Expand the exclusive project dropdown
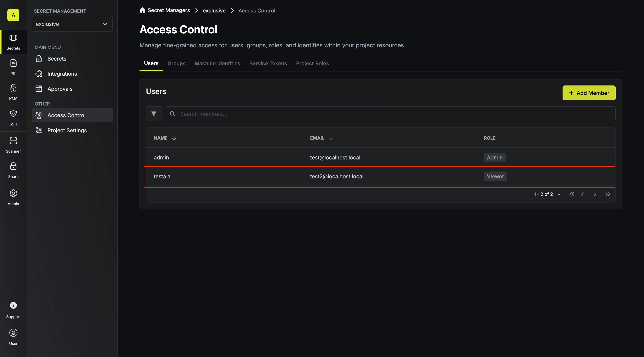644x357 pixels. (x=105, y=24)
